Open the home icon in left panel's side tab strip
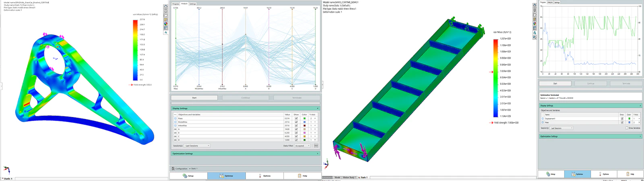644x181 pixels. (166, 6)
